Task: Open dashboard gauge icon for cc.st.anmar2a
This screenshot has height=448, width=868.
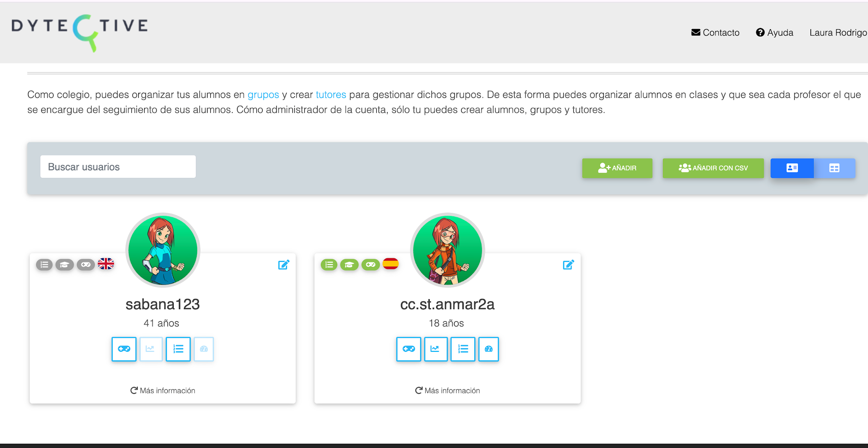Action: click(x=489, y=349)
